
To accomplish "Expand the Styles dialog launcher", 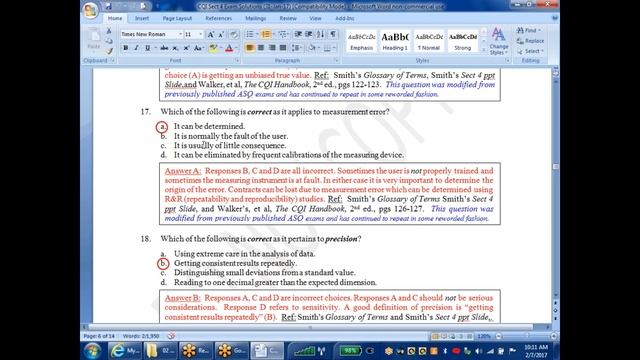I will pos(507,60).
